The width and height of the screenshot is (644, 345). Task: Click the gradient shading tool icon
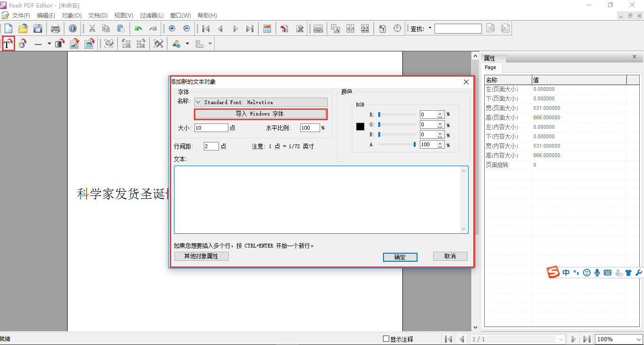pyautogui.click(x=60, y=44)
